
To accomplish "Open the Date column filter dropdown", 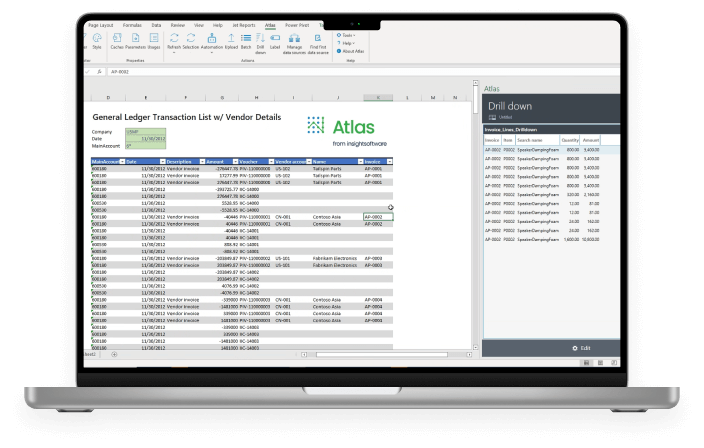I will pyautogui.click(x=163, y=162).
